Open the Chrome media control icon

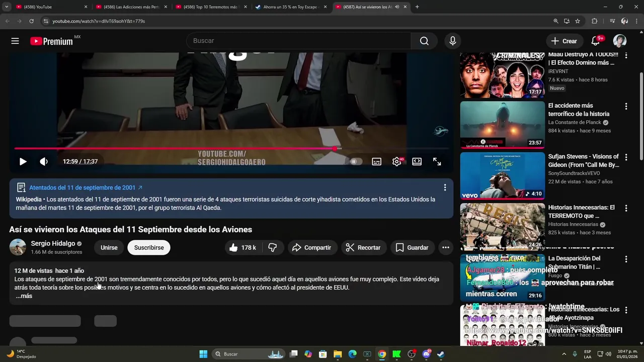pyautogui.click(x=612, y=21)
